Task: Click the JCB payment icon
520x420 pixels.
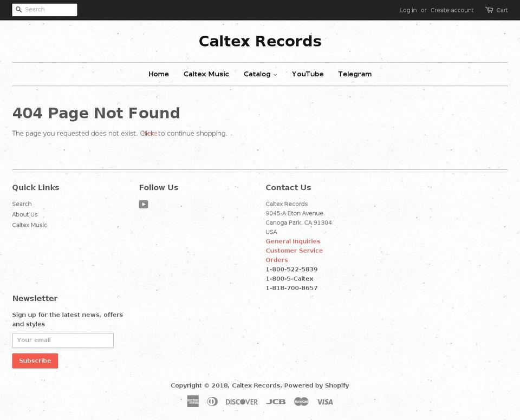Action: click(x=276, y=402)
